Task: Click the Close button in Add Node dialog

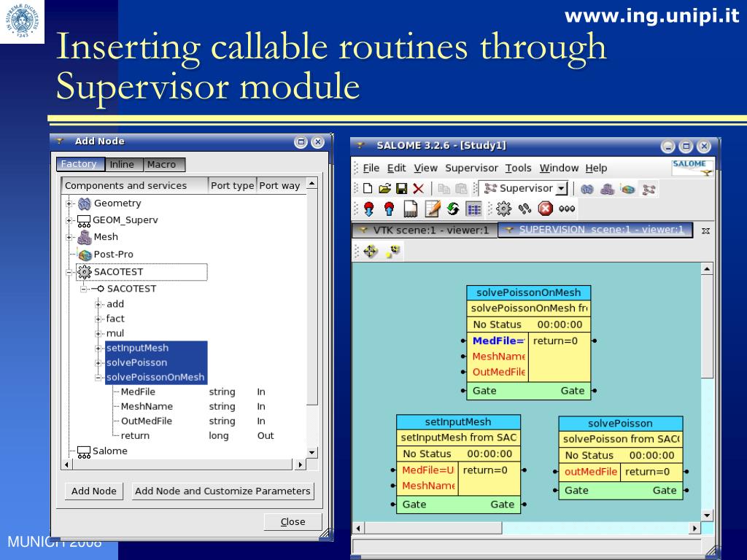Action: coord(293,522)
